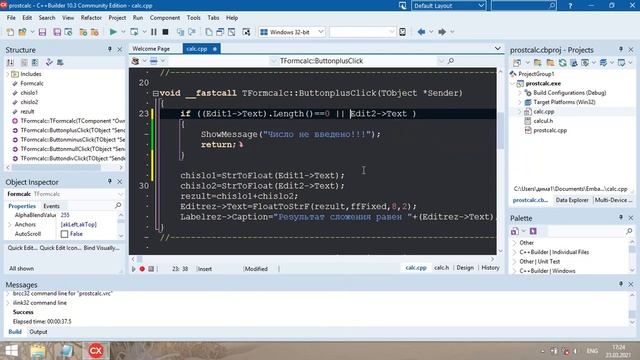Open the Project menu
Viewport: 640px width, 360px height.
[117, 18]
